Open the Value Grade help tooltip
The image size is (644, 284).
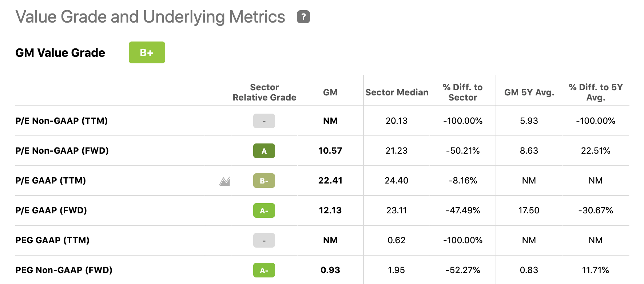click(303, 16)
